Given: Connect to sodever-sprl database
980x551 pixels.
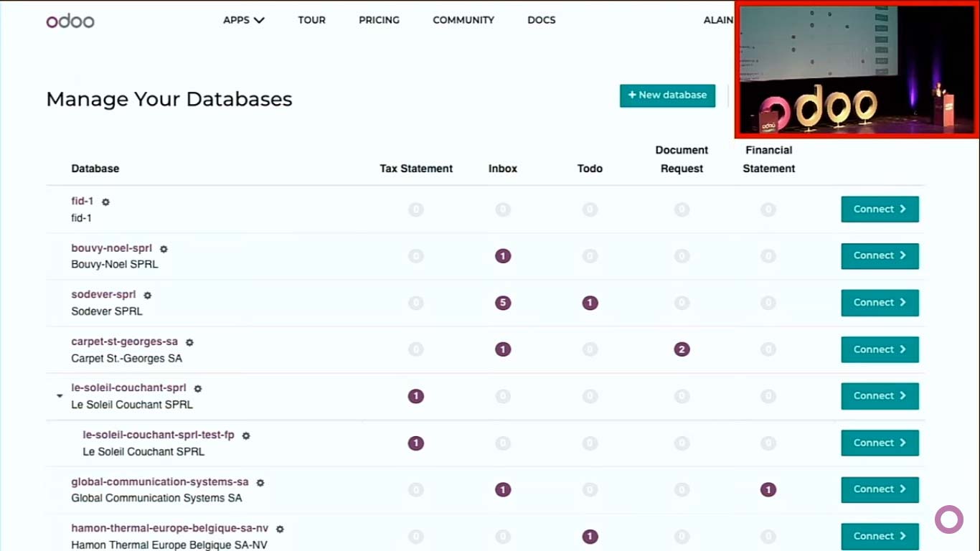Looking at the screenshot, I should pos(880,303).
